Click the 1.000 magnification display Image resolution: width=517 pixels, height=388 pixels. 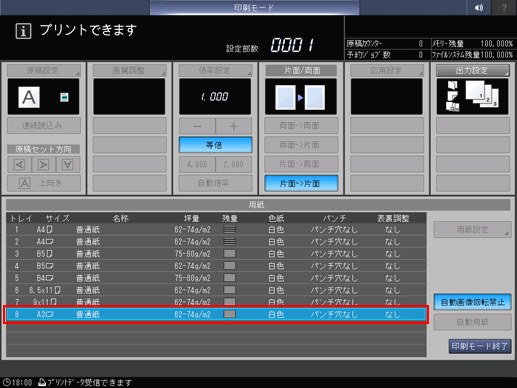click(x=215, y=97)
